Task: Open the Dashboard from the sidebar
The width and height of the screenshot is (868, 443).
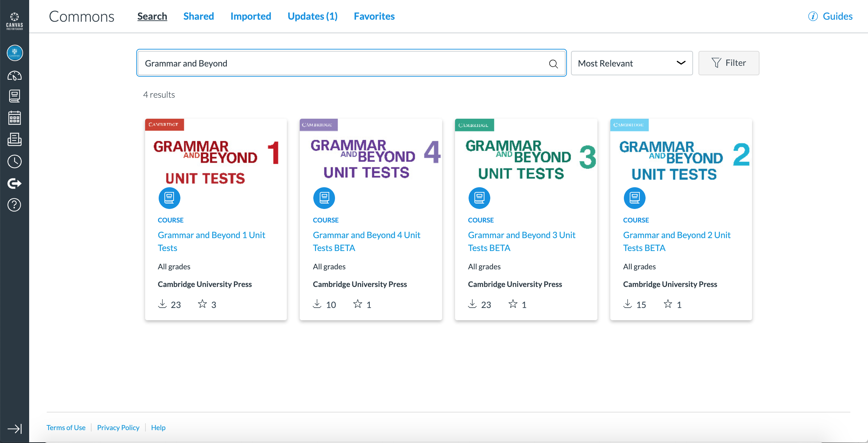Action: [x=14, y=76]
